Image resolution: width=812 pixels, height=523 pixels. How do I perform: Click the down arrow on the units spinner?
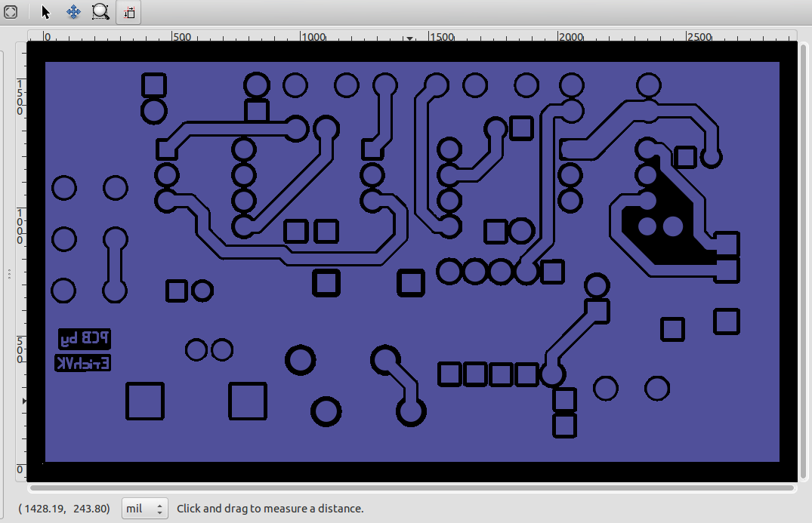161,512
